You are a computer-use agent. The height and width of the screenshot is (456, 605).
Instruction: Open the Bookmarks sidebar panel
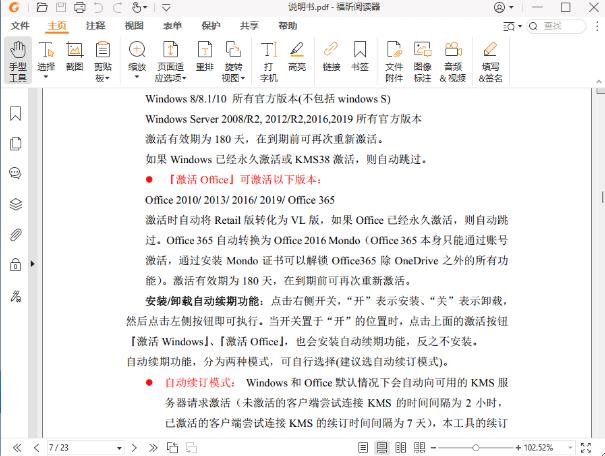(15, 113)
